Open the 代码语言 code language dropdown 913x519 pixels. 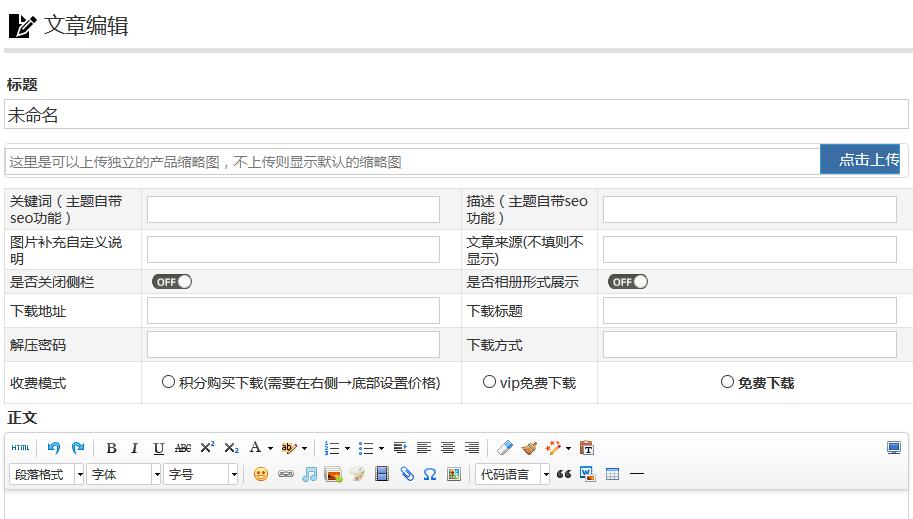tap(512, 474)
